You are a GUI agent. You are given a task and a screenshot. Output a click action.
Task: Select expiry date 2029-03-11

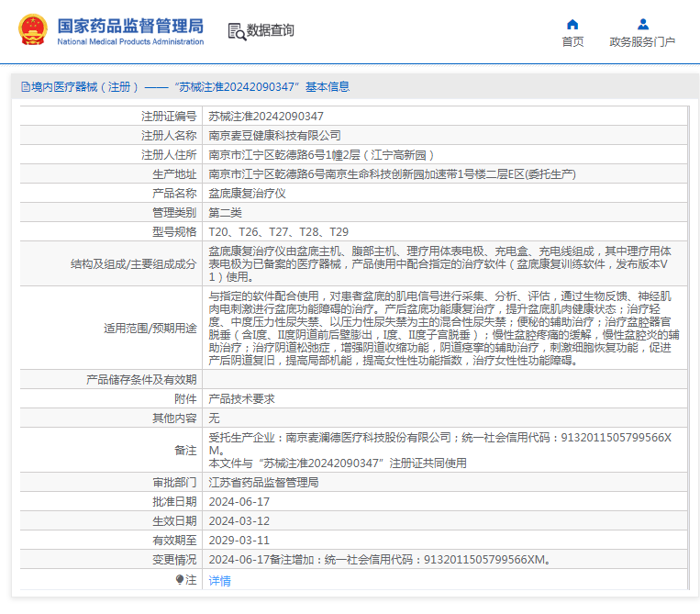point(239,540)
